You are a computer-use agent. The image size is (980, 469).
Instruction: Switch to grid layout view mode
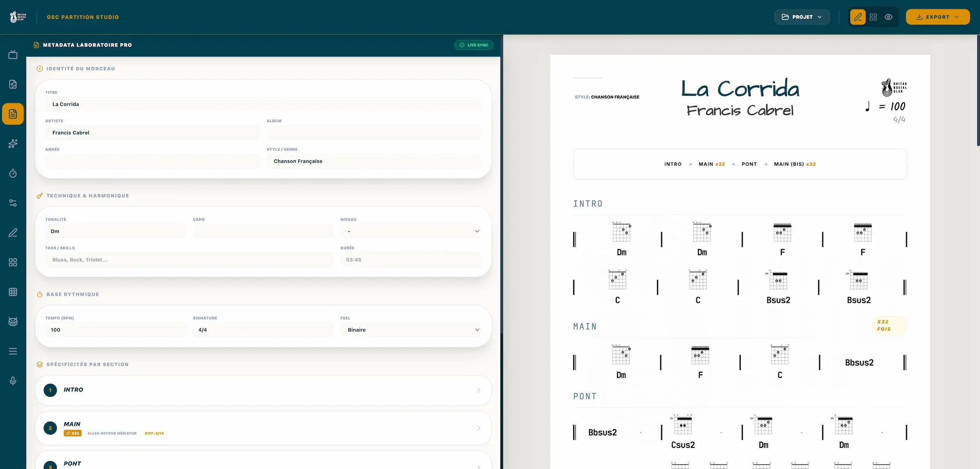pos(873,17)
